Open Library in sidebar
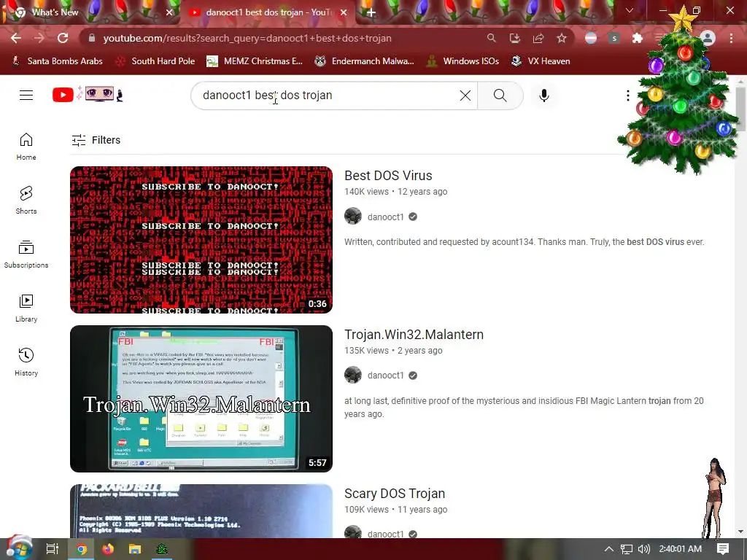Image resolution: width=747 pixels, height=560 pixels. point(26,308)
